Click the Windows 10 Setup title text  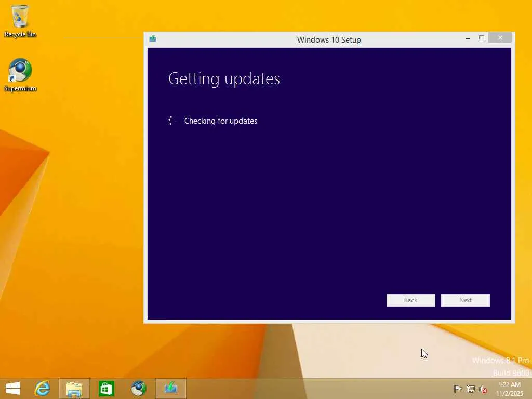pyautogui.click(x=329, y=40)
